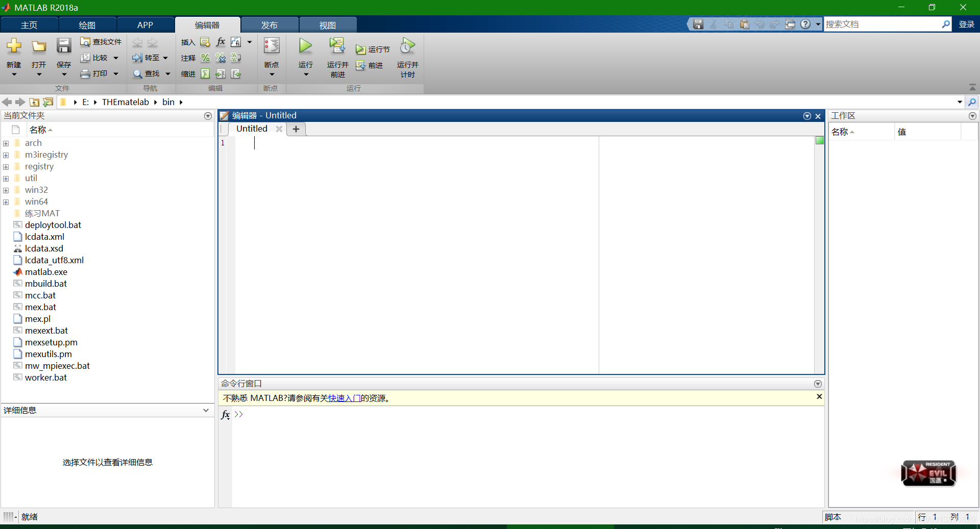Click the paste icon in quick-access toolbar

[745, 24]
